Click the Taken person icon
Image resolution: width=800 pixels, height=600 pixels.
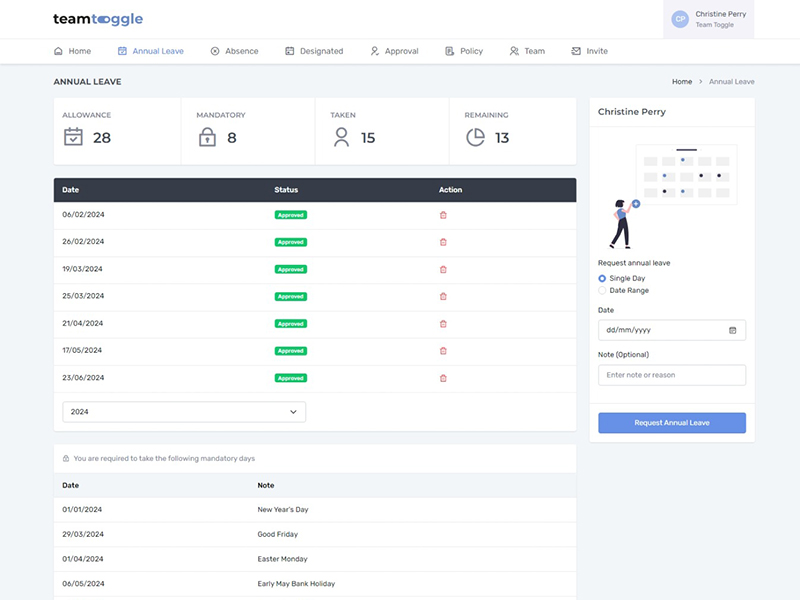point(341,137)
